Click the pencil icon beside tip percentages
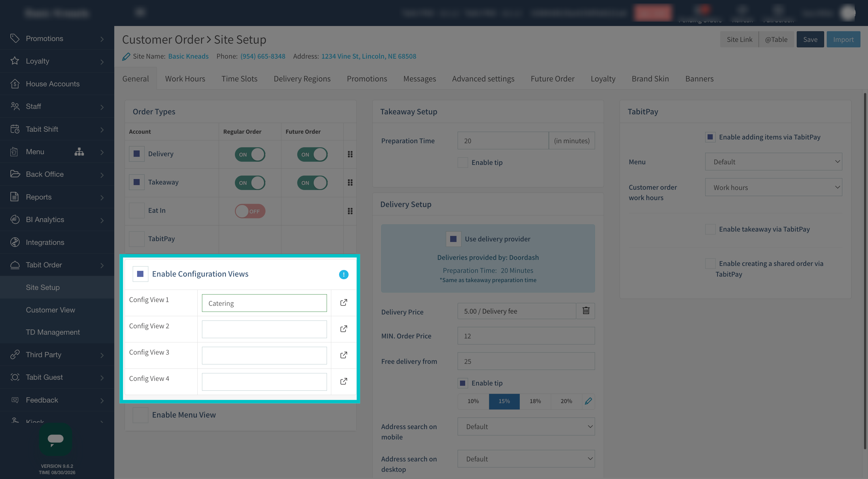Viewport: 868px width, 479px height. (x=588, y=401)
